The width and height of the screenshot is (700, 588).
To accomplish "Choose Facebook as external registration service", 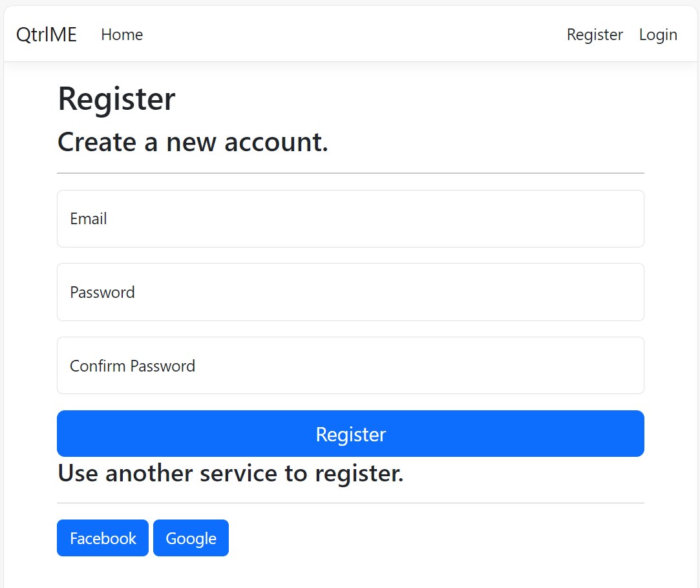I will point(103,538).
